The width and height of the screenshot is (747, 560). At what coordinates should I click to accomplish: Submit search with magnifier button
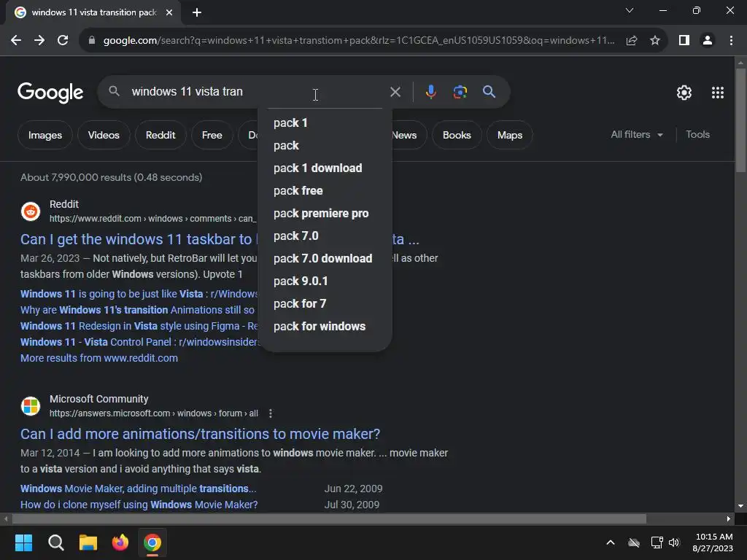489,92
